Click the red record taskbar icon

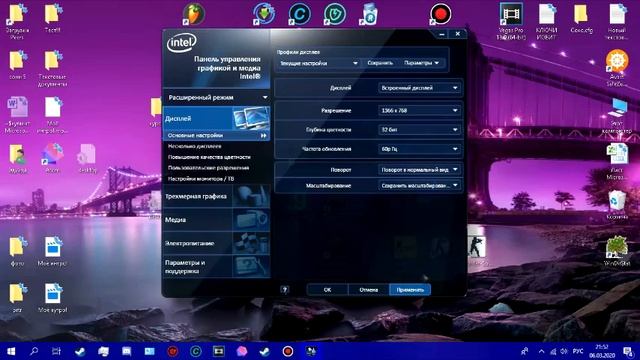(287, 351)
